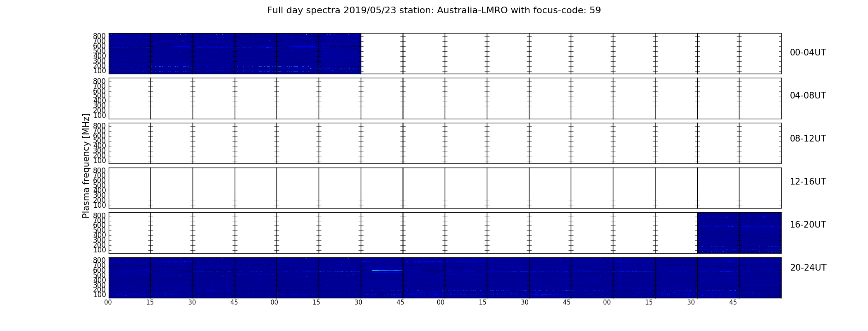Screen dimensions: 868x331
Task: Click the '16-20UT' panel label
Action: 808,225
